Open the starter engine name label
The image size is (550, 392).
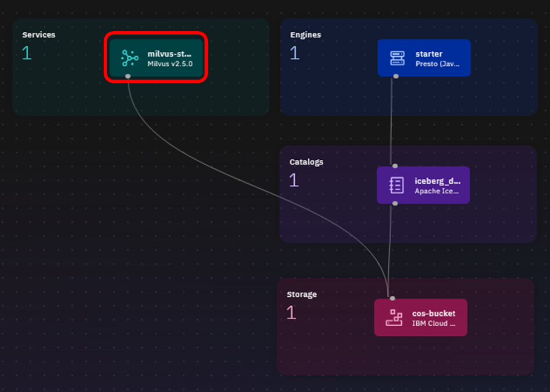click(429, 54)
